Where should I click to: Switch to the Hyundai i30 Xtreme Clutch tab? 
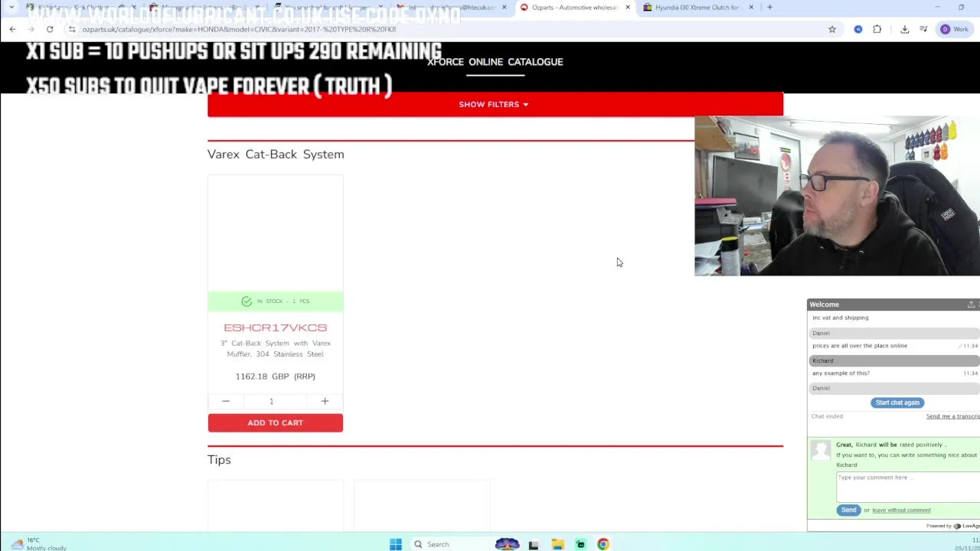(699, 8)
